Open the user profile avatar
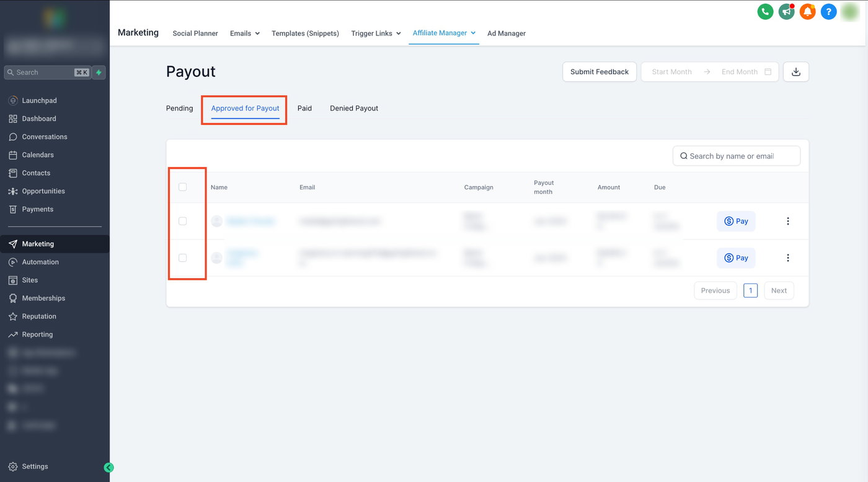 click(x=849, y=11)
